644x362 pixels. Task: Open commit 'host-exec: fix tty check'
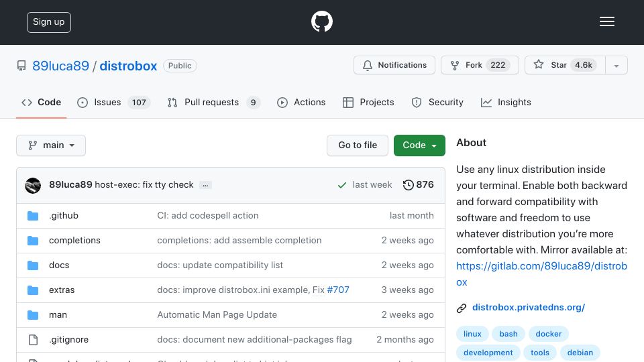144,185
